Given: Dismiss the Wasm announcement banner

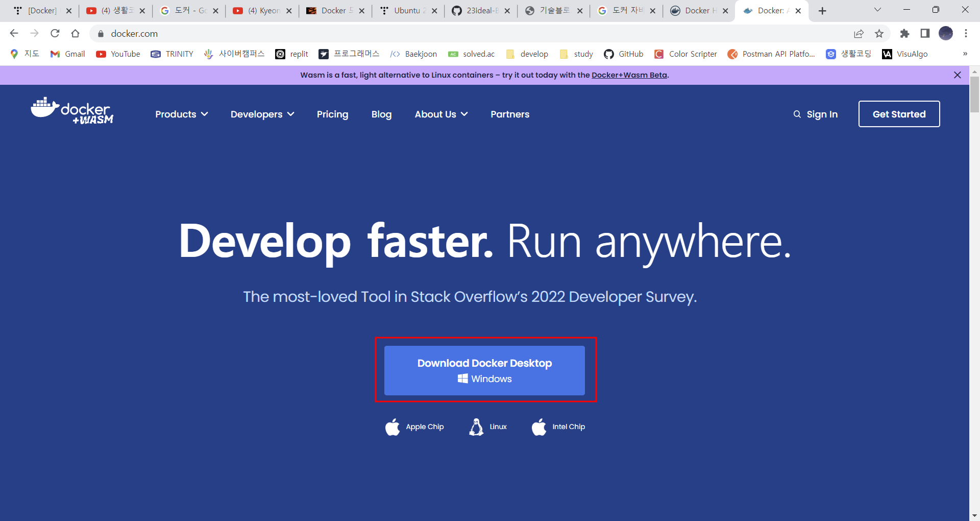Looking at the screenshot, I should point(958,75).
